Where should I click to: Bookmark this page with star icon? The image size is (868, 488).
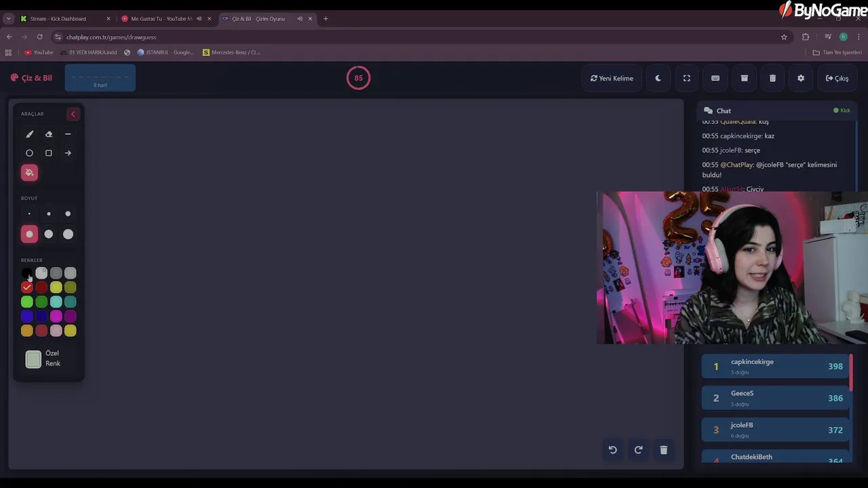click(x=784, y=37)
